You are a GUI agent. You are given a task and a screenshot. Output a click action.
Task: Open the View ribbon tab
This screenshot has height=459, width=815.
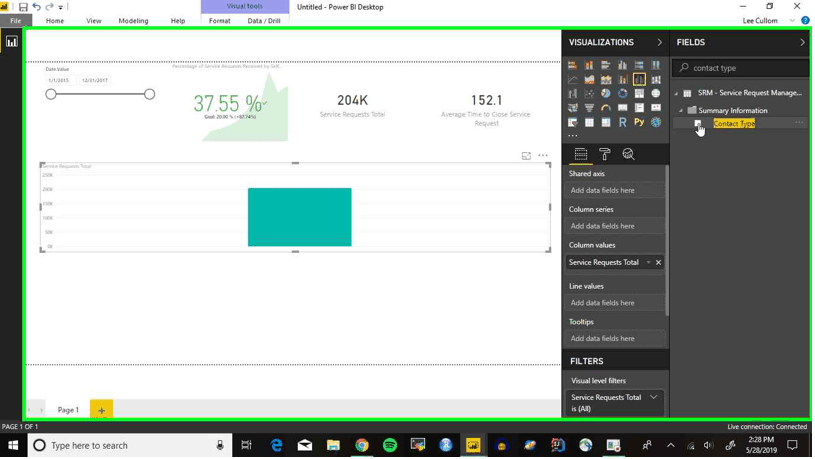94,21
